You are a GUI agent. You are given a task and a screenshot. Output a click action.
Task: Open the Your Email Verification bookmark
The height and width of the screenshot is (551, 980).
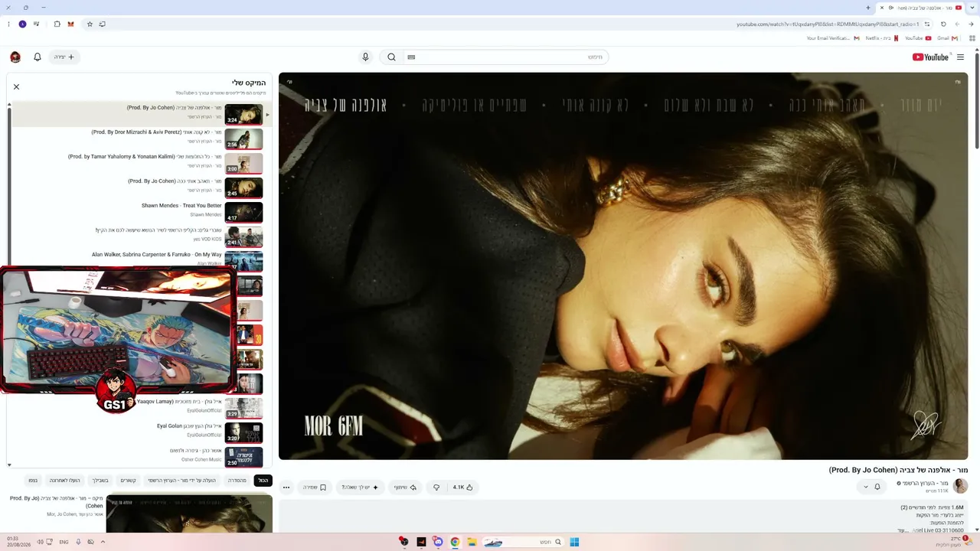(833, 38)
